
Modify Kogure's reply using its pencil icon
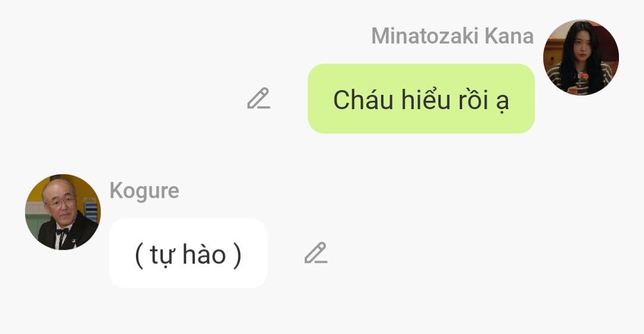point(316,253)
